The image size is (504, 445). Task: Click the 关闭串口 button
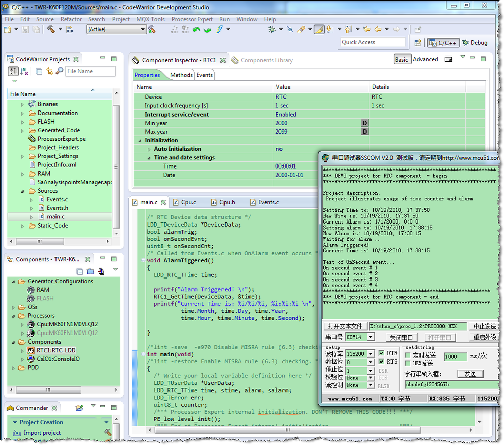tap(401, 337)
